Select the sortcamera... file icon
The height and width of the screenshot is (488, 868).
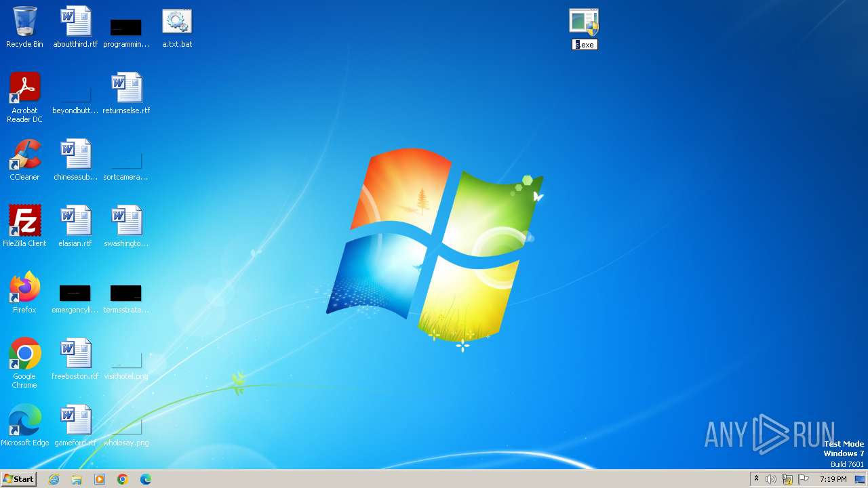click(x=126, y=161)
